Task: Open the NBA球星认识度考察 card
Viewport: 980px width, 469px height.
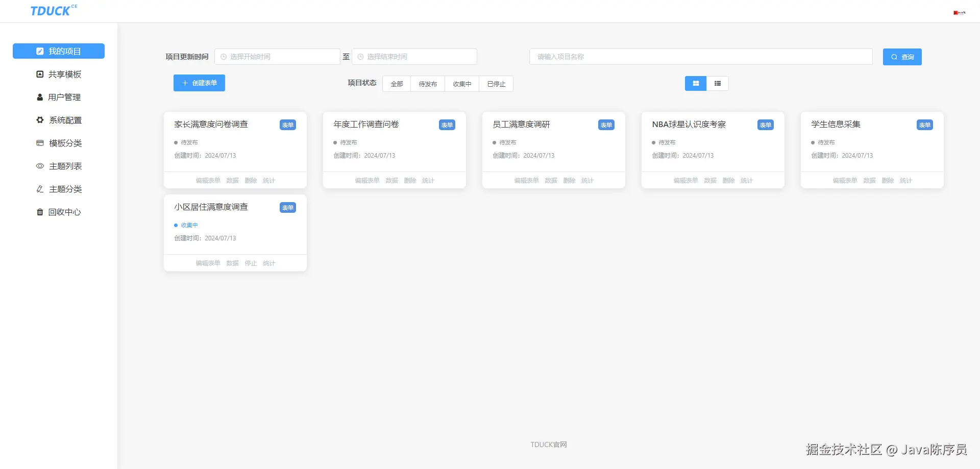Action: click(x=713, y=150)
